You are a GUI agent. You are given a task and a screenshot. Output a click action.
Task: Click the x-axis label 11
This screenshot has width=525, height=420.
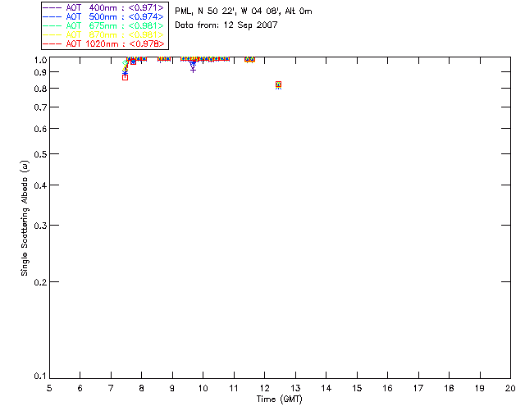pos(234,388)
